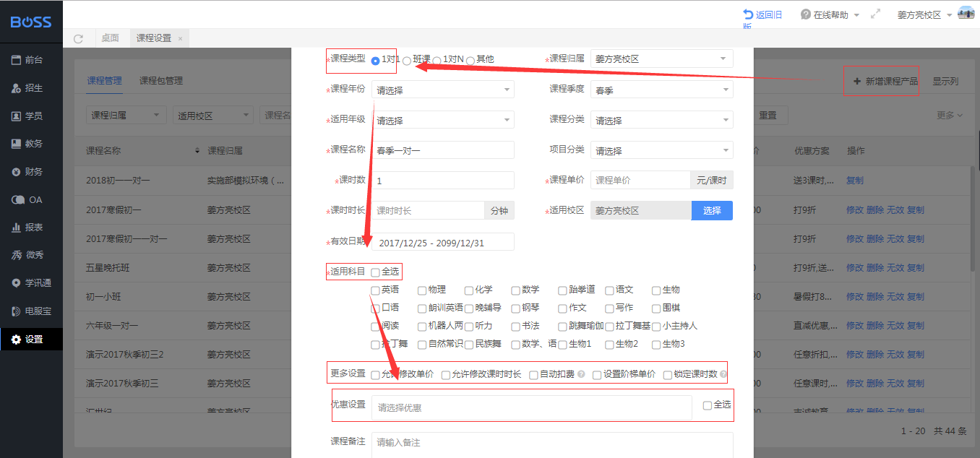Click the BOSS logo
This screenshot has width=980, height=458.
pos(31,22)
